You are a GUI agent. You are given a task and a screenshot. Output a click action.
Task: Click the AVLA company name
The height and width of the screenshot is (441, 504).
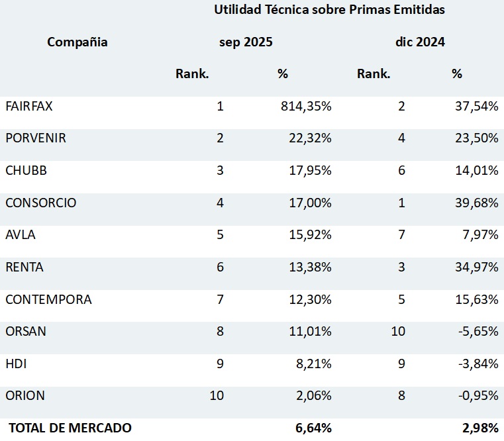pos(20,235)
